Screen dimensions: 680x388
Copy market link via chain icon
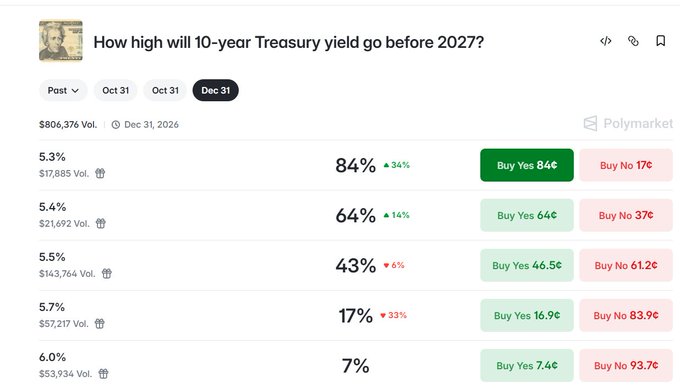point(633,41)
